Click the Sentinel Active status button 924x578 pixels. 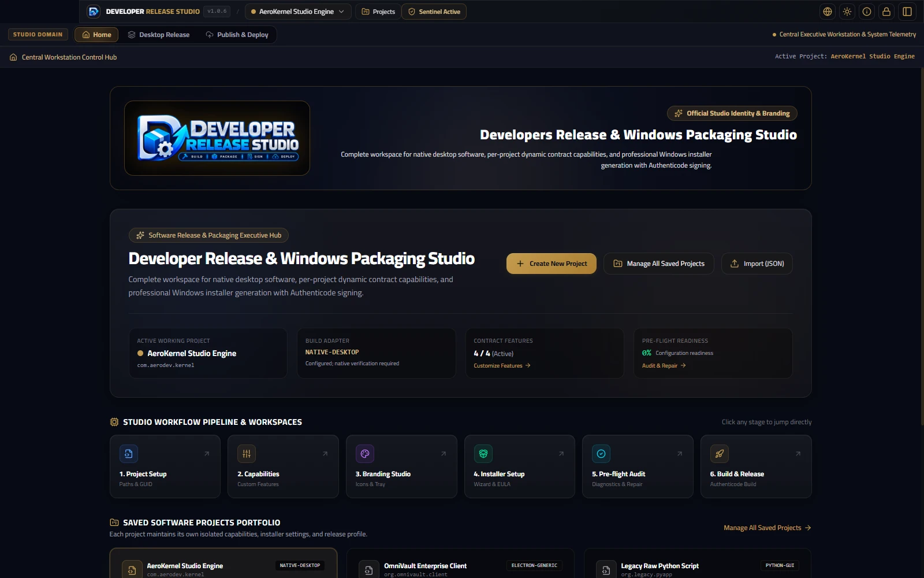pos(434,12)
